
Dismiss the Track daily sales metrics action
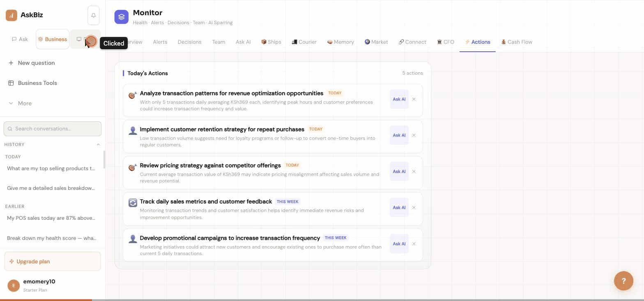coord(414,208)
